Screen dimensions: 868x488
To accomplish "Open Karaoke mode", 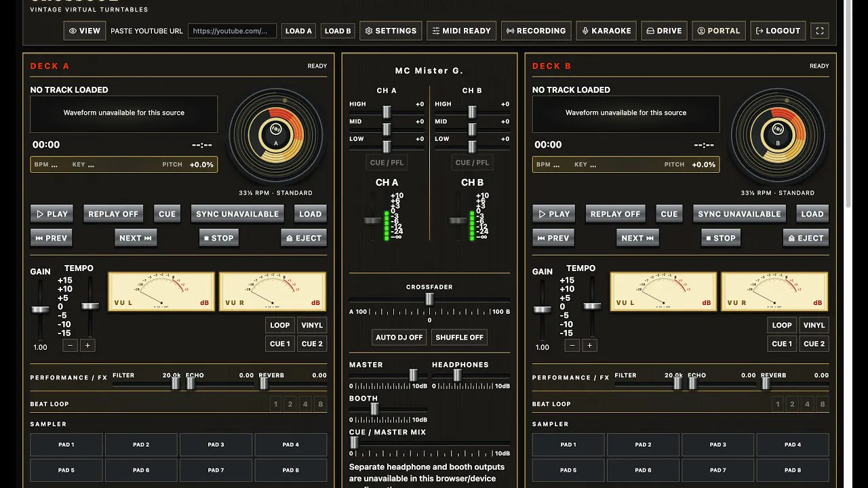I will (x=606, y=30).
